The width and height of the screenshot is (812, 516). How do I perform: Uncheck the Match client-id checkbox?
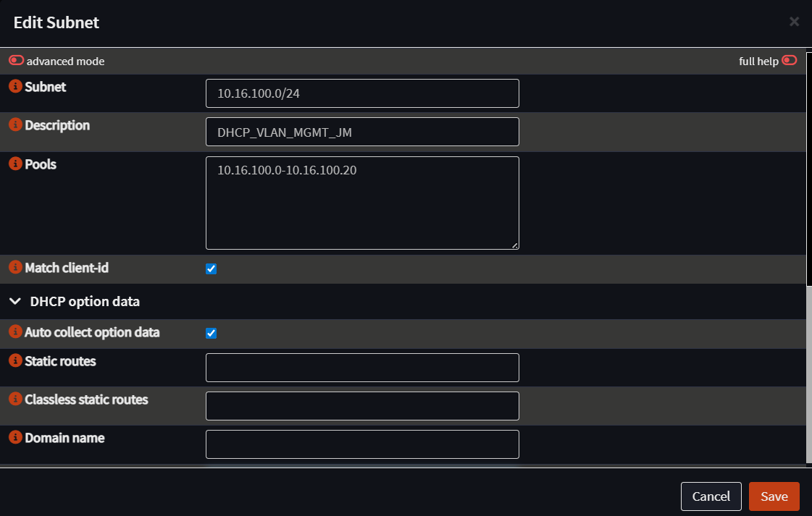tap(211, 268)
